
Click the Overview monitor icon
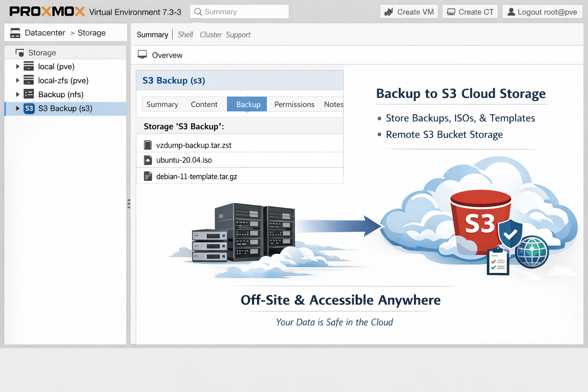[x=142, y=54]
